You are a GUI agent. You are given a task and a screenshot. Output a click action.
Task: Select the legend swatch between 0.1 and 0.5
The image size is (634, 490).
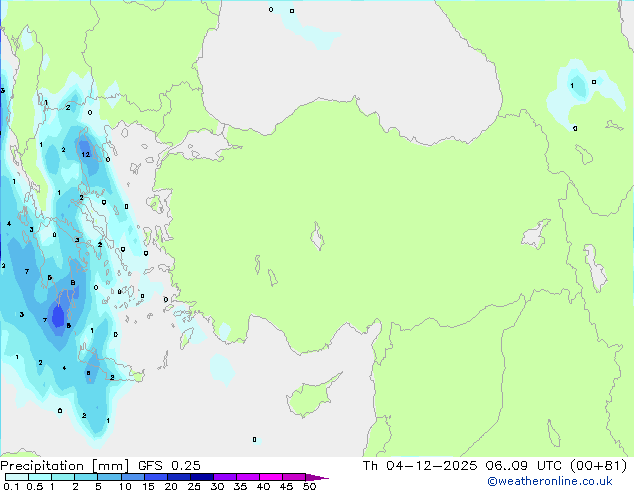(x=17, y=477)
